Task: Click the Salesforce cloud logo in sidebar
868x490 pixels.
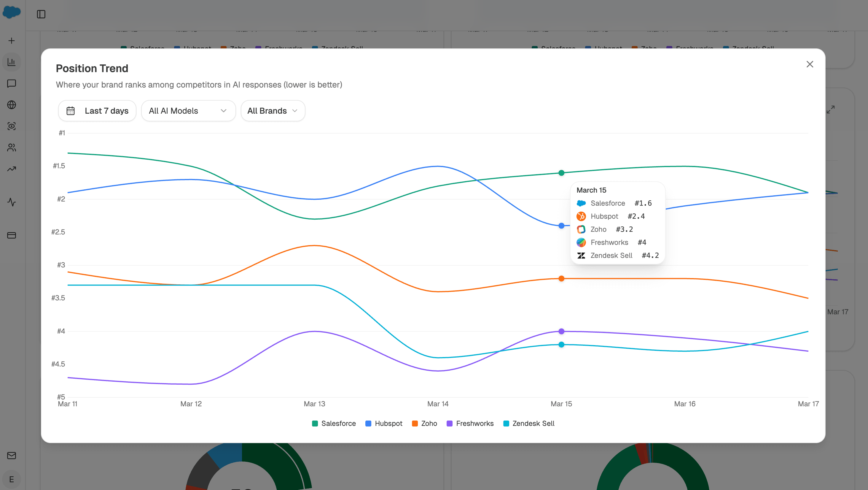Action: 12,12
